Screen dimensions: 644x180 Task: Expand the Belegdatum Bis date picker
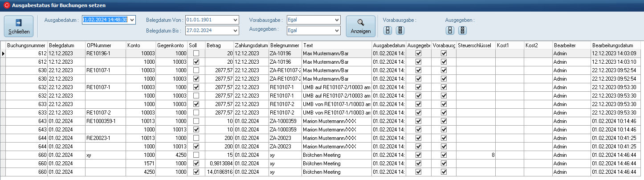(235, 30)
